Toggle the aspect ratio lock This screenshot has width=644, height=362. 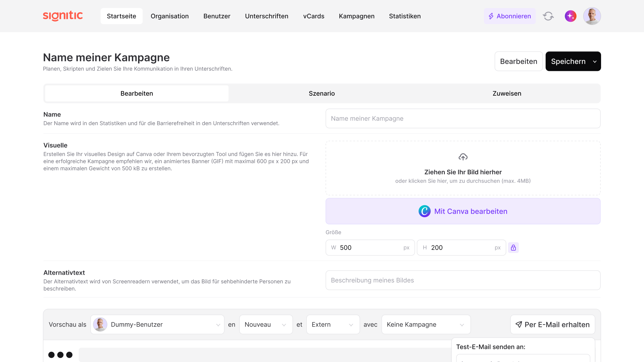point(513,248)
